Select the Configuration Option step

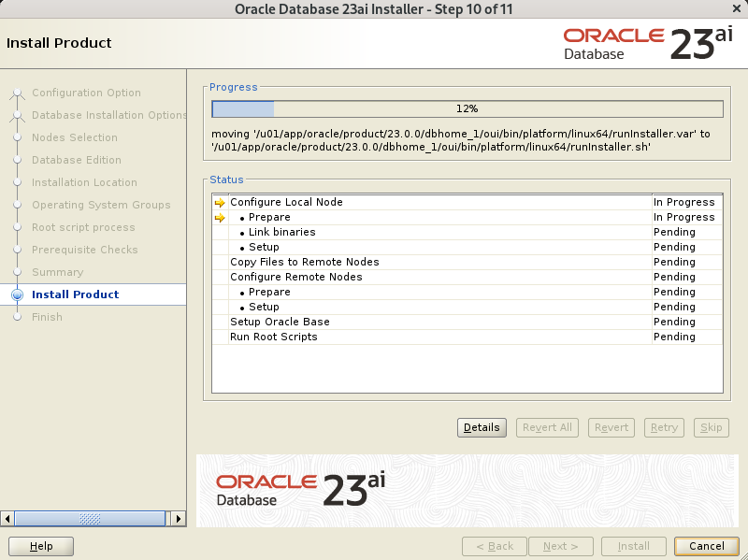(x=86, y=93)
